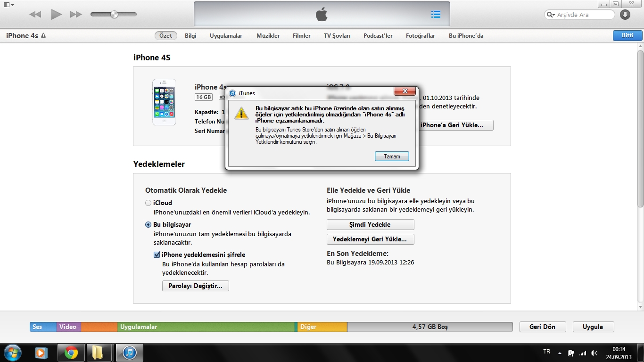
Task: Open the search magnifier options dropdown
Action: (551, 15)
